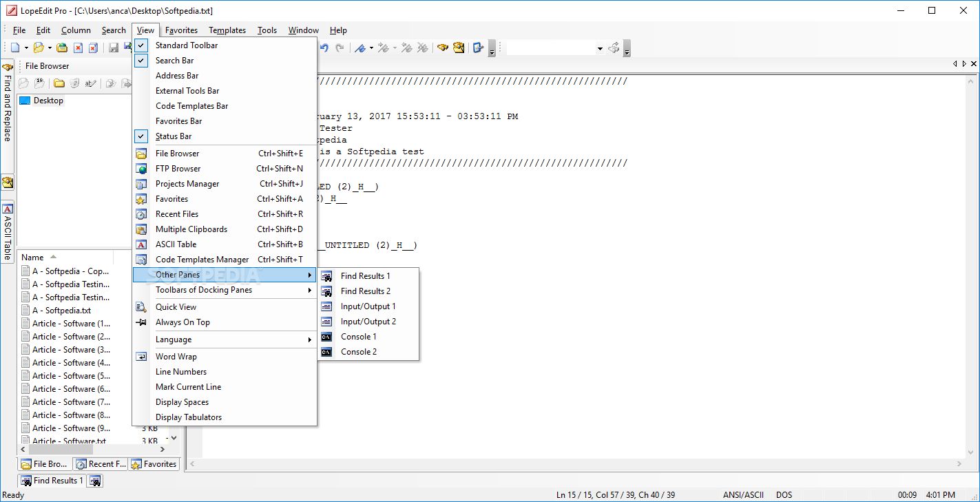Click the New file toolbar icon

pyautogui.click(x=15, y=48)
